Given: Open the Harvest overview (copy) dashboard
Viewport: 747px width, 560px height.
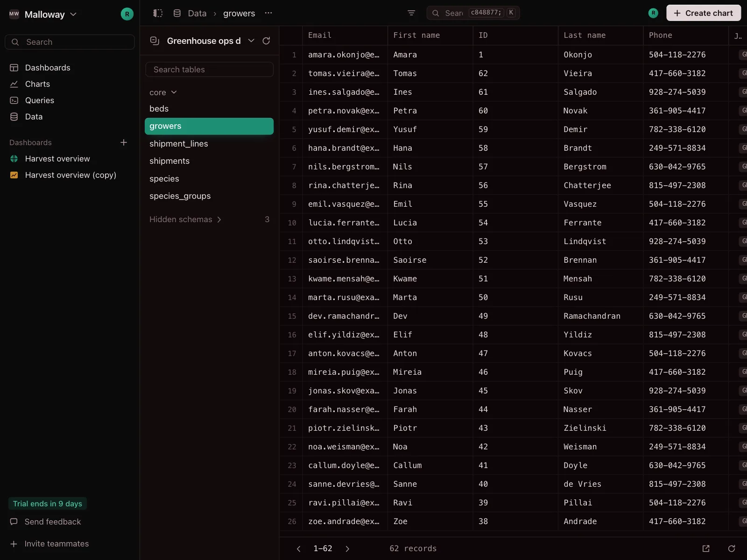Looking at the screenshot, I should pos(70,175).
